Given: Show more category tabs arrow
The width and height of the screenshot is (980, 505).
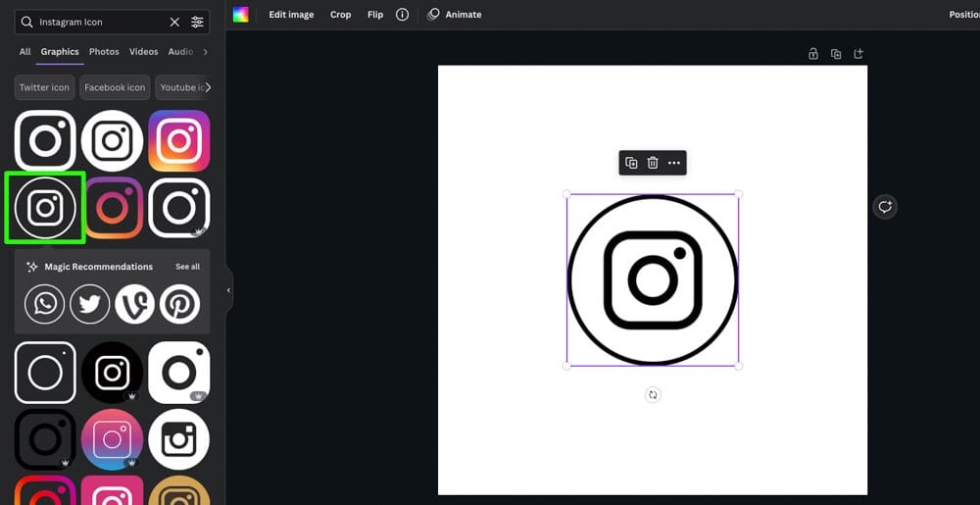Looking at the screenshot, I should (205, 52).
